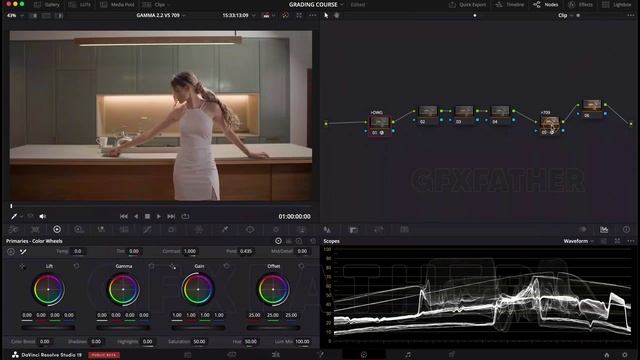Play the clip in reverse
This screenshot has width=640, height=360.
(136, 216)
